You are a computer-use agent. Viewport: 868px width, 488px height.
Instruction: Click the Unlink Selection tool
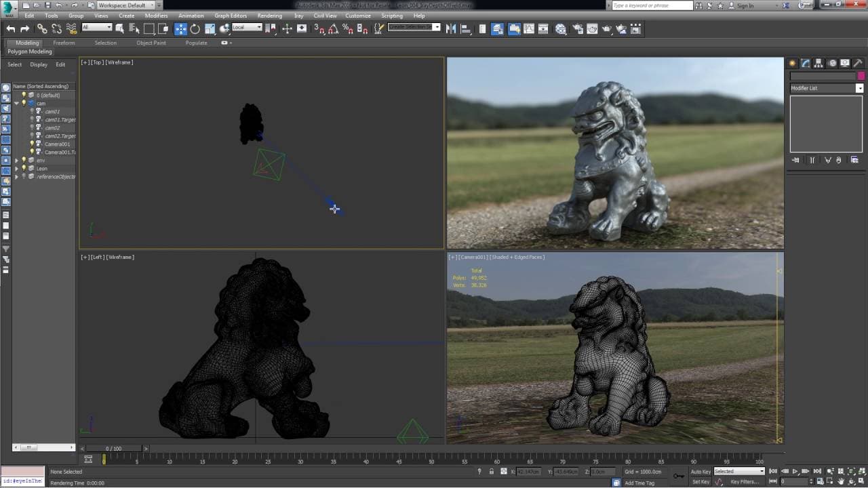click(x=56, y=28)
